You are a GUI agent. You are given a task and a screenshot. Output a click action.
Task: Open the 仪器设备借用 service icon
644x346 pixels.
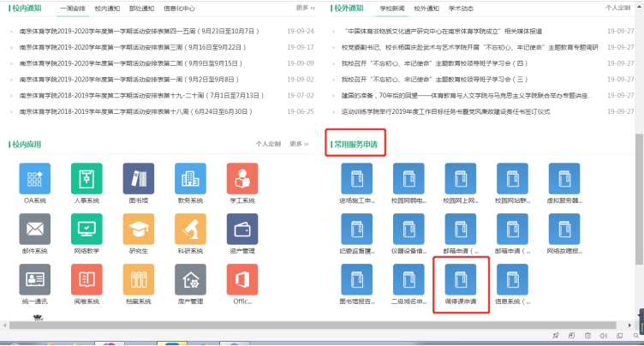pyautogui.click(x=408, y=229)
